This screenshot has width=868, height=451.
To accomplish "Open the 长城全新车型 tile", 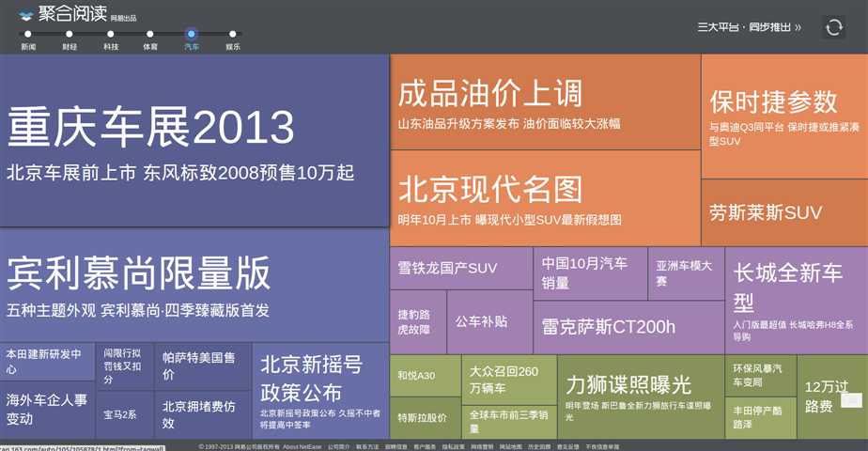I will pyautogui.click(x=797, y=301).
